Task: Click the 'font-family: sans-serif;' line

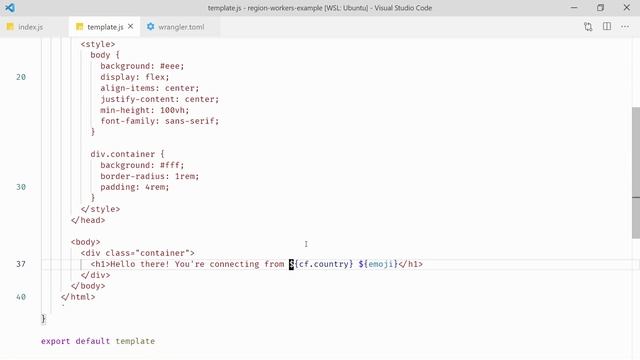Action: tap(160, 121)
